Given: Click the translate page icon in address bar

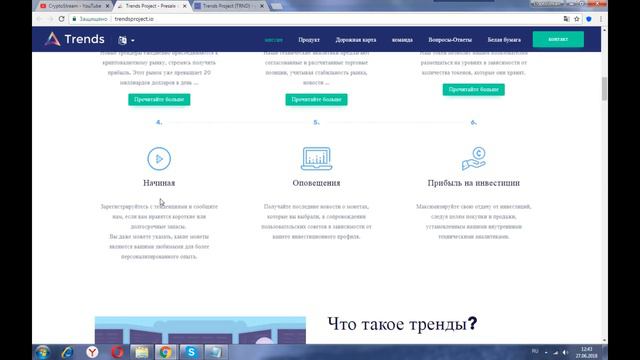Looking at the screenshot, I should [567, 19].
